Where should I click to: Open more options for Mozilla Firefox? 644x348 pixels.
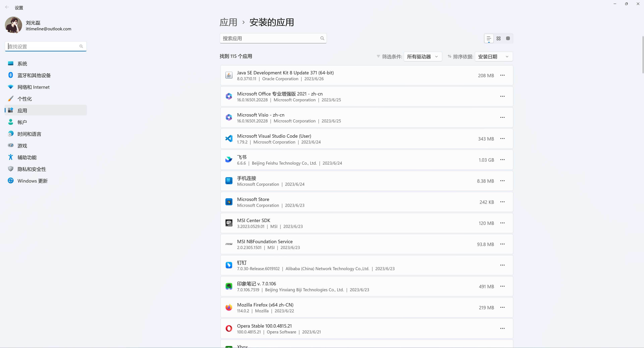[502, 307]
